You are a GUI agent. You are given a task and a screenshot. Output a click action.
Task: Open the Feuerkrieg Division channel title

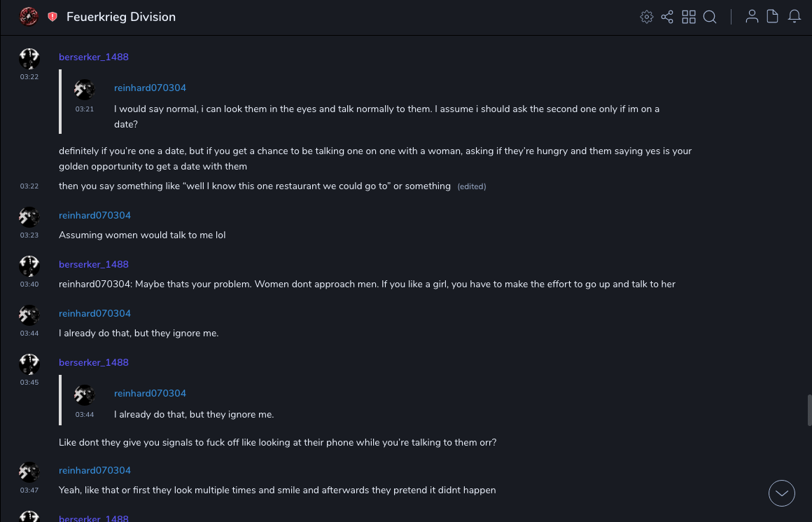[x=121, y=17]
